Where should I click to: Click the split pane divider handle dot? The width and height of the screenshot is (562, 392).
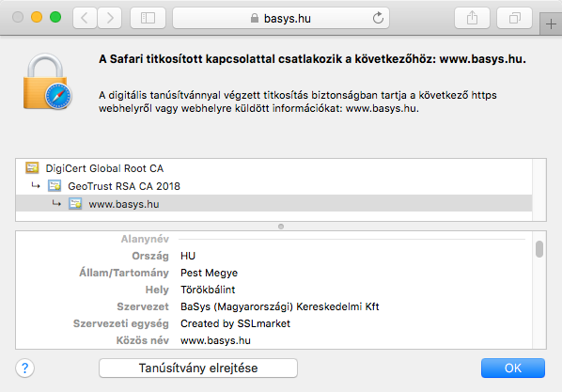[x=281, y=227]
